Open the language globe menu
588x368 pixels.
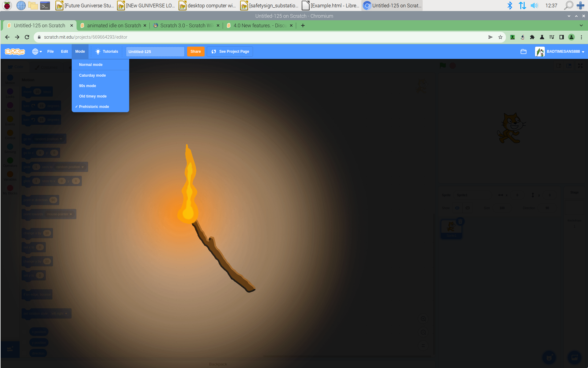pos(36,52)
